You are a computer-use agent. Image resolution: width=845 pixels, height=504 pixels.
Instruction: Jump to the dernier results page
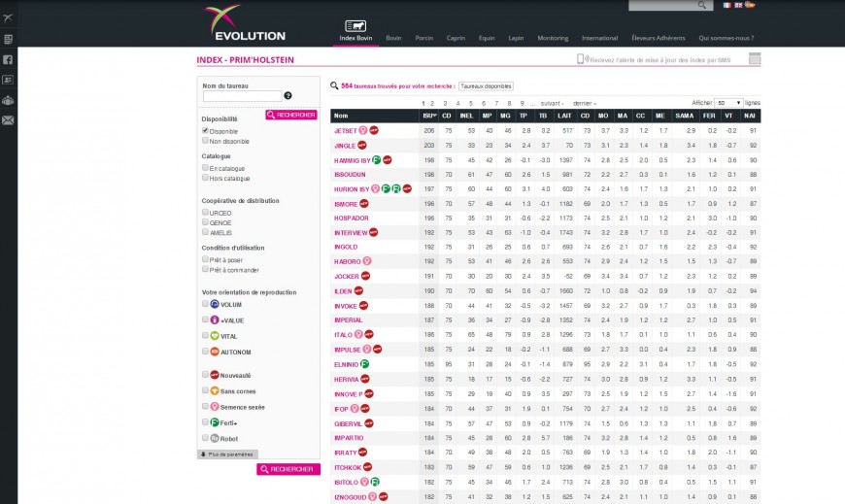click(x=584, y=104)
